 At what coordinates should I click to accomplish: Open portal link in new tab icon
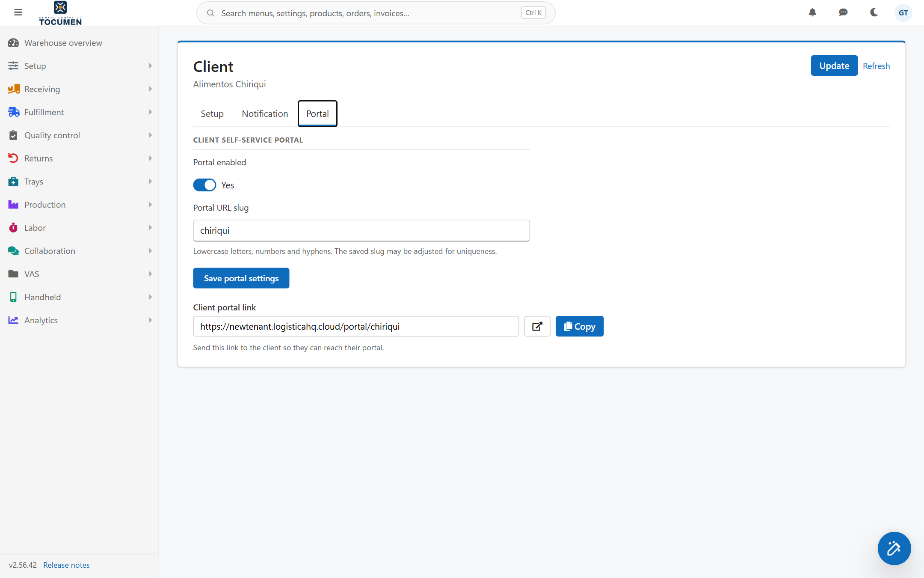(537, 326)
